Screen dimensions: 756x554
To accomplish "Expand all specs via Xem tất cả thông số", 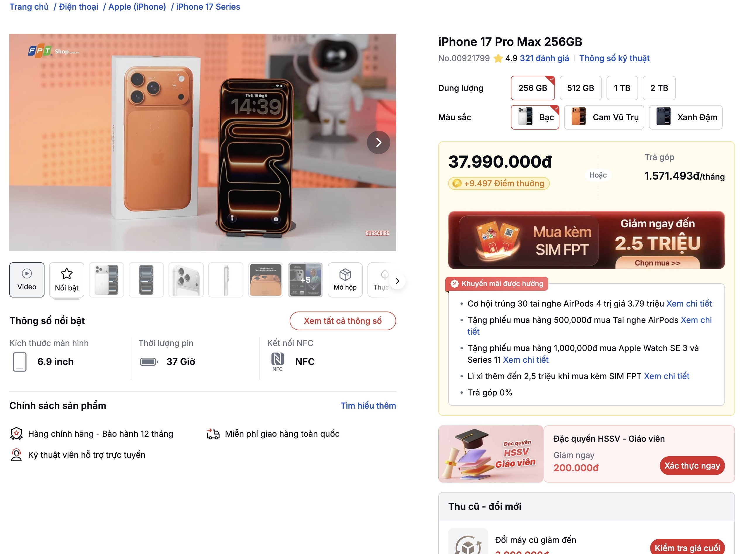I will tap(342, 321).
